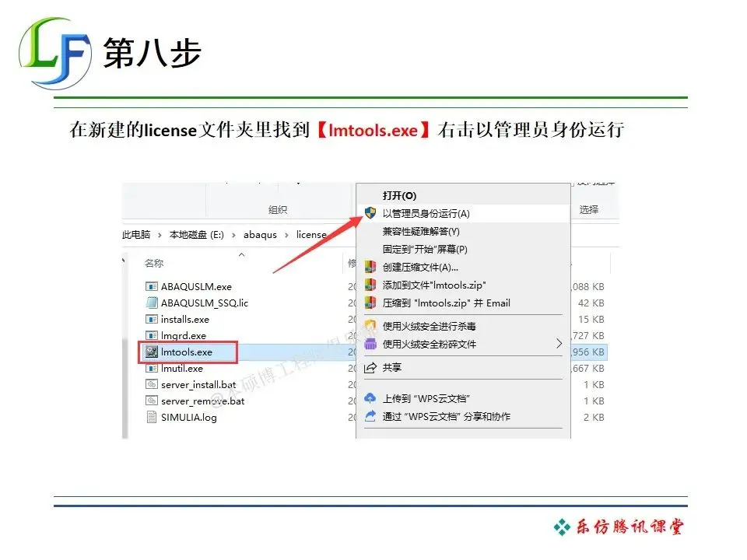
Task: Choose 创建压缩文件(A)... menu entry
Action: pyautogui.click(x=463, y=267)
